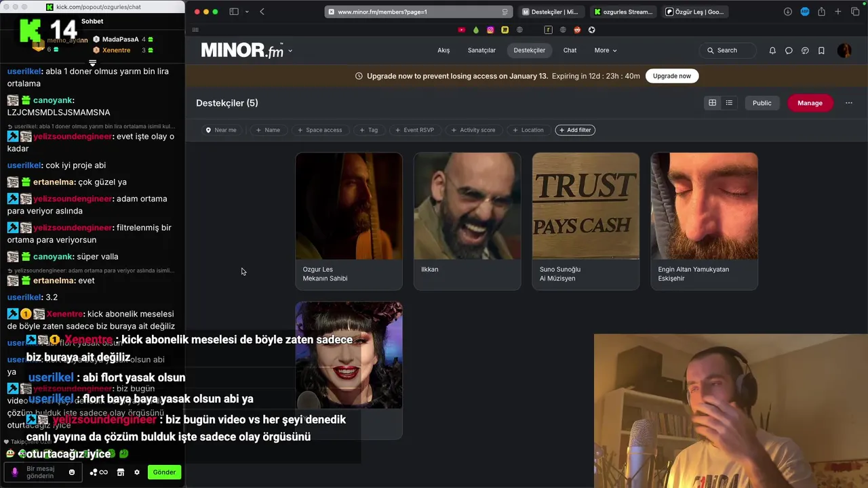The image size is (868, 488).
Task: Open Chat nav item
Action: (570, 50)
